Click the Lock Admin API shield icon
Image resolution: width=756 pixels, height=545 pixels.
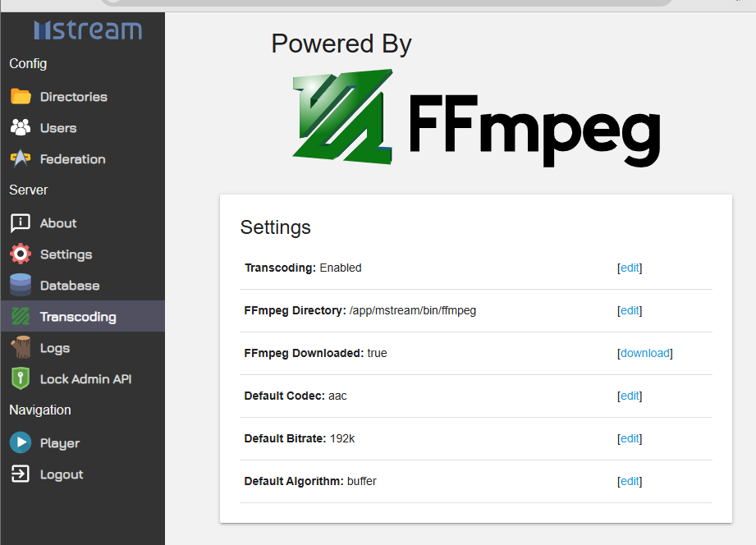point(21,378)
